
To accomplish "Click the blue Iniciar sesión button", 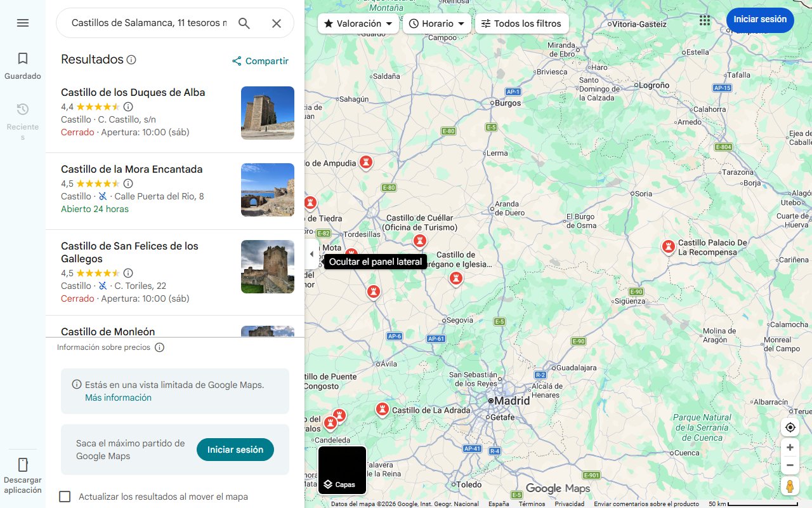I will coord(759,20).
